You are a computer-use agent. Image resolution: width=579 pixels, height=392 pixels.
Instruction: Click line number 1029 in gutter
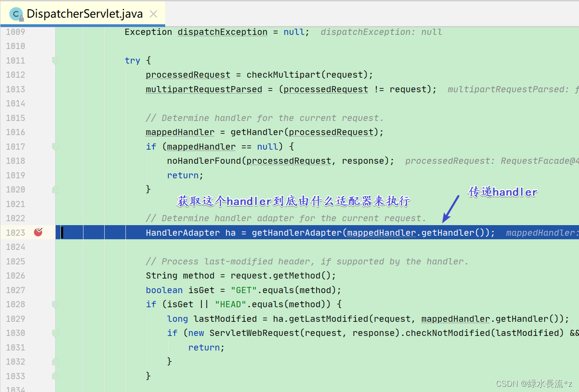coord(15,319)
